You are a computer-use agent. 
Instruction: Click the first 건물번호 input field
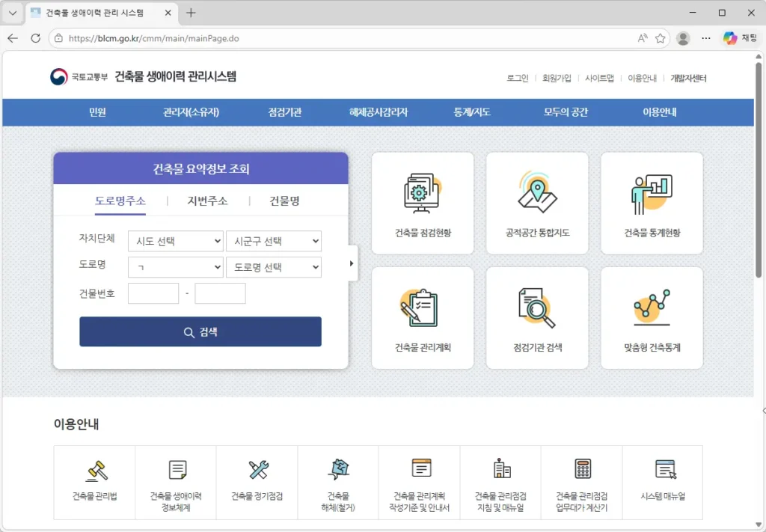pos(153,293)
